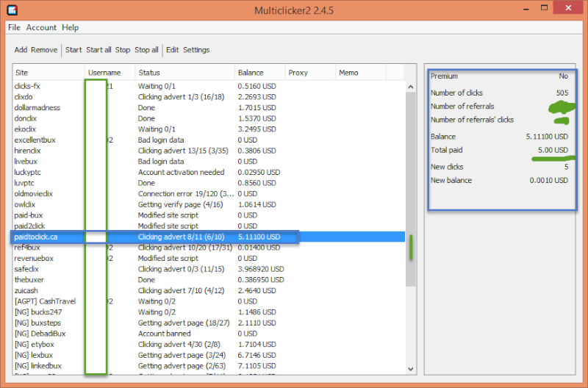This screenshot has height=388, width=588.
Task: Open the Help menu
Action: [x=70, y=27]
